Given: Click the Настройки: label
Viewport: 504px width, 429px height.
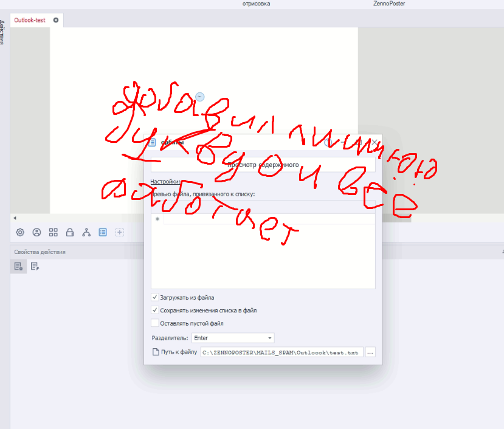Looking at the screenshot, I should tap(165, 182).
